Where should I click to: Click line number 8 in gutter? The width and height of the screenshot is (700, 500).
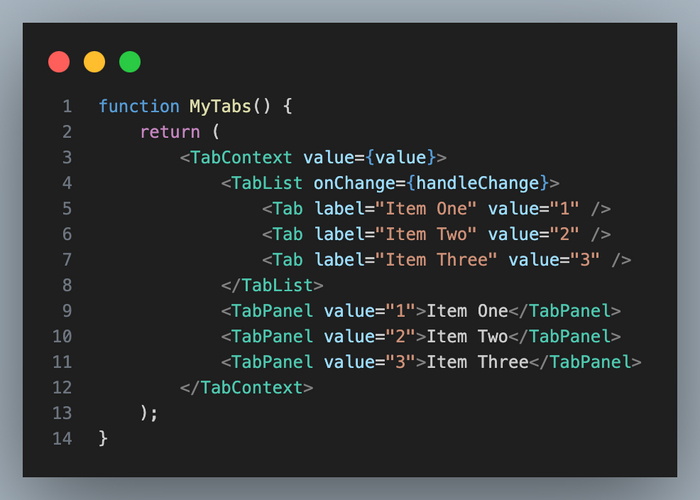(66, 285)
